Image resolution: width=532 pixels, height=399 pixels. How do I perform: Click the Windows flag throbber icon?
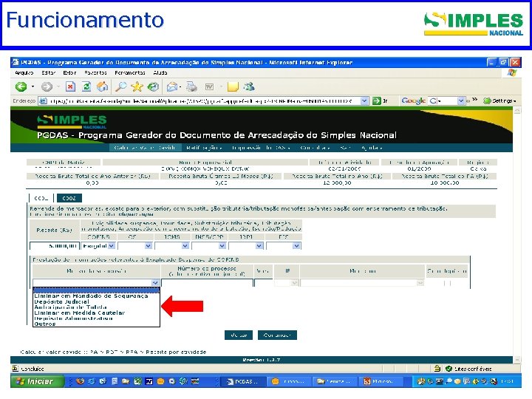512,72
